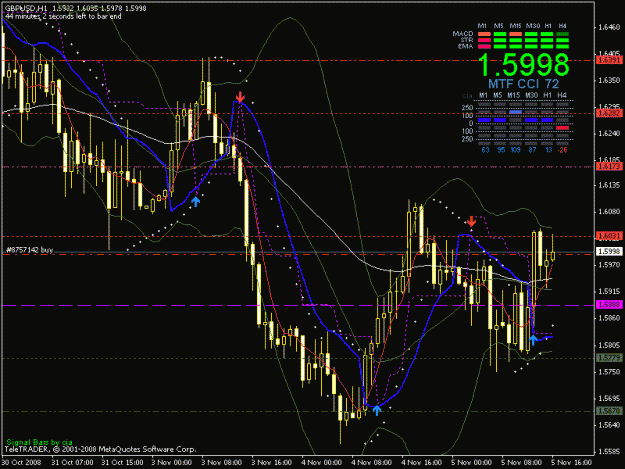Click the STR M1 signal bar
Viewport: 625px width, 469px height.
(484, 40)
